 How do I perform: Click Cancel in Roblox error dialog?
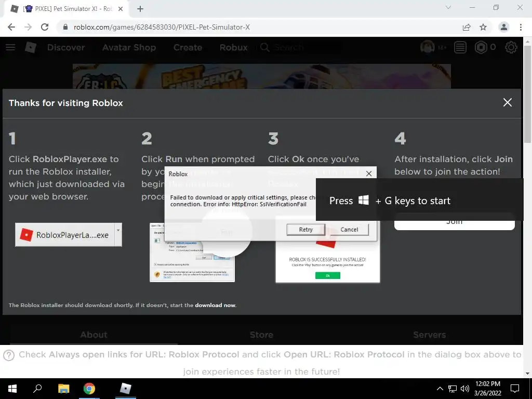coord(349,230)
